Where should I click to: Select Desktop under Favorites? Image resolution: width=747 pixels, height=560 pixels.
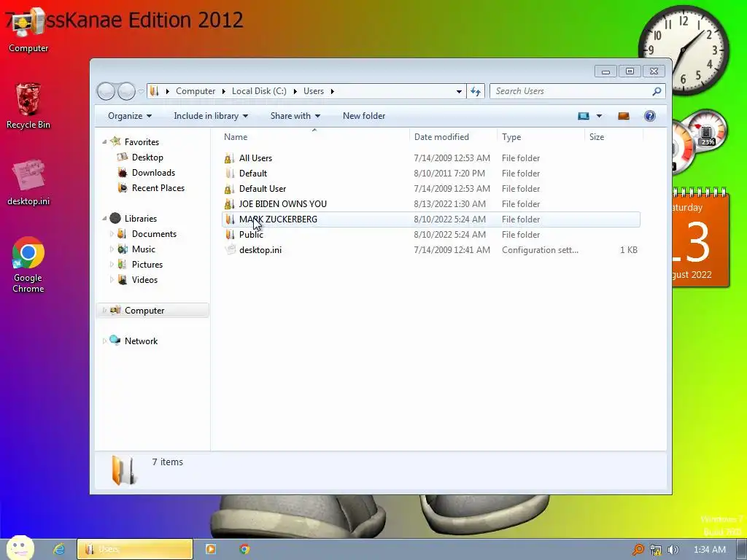[x=147, y=157]
